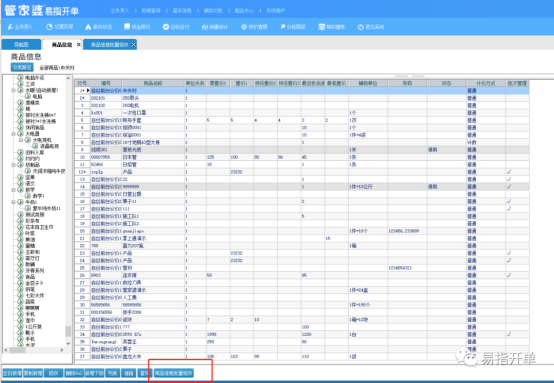
Task: Toggle batch management checkmark in row 34
Action: coord(509,334)
